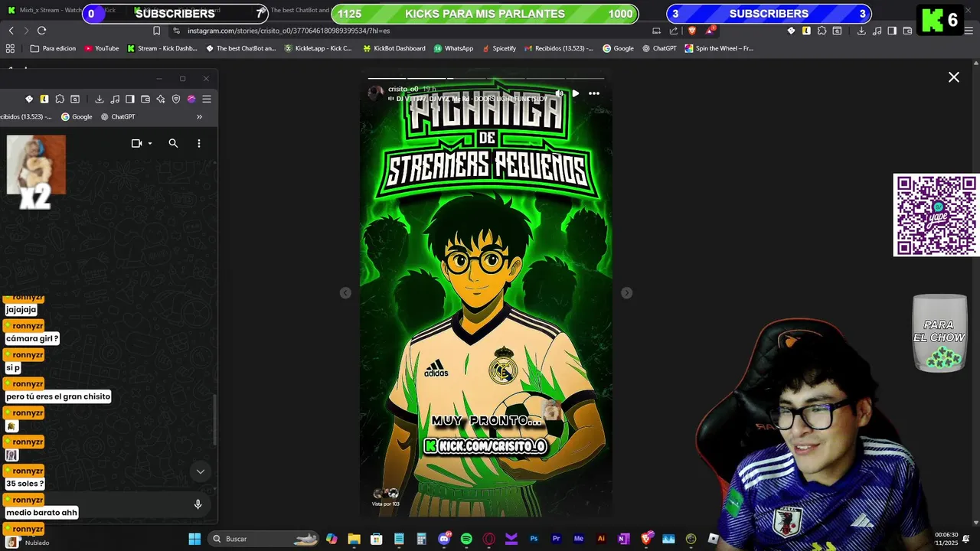Open Spotify from the taskbar
980x551 pixels.
point(466,539)
